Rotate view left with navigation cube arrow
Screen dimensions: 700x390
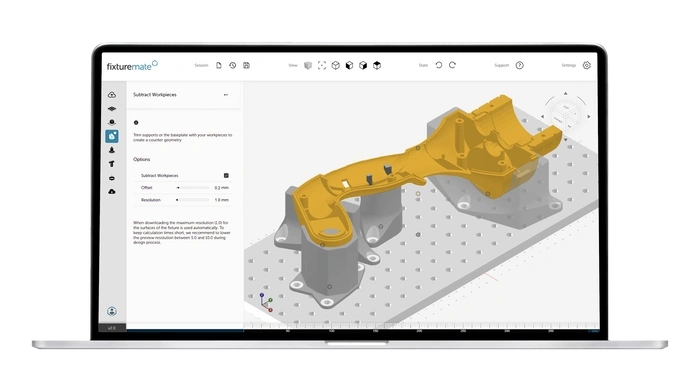(543, 117)
